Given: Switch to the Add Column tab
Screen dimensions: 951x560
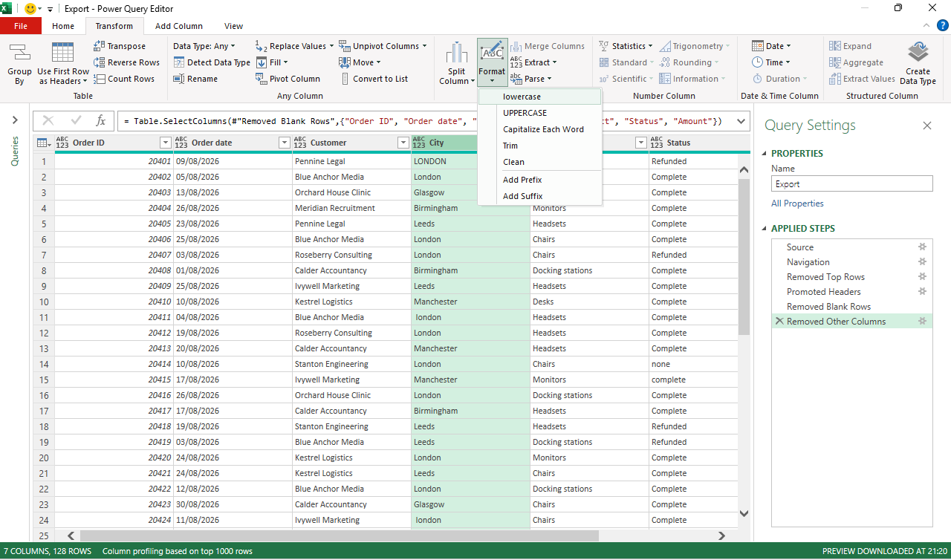Looking at the screenshot, I should [179, 26].
